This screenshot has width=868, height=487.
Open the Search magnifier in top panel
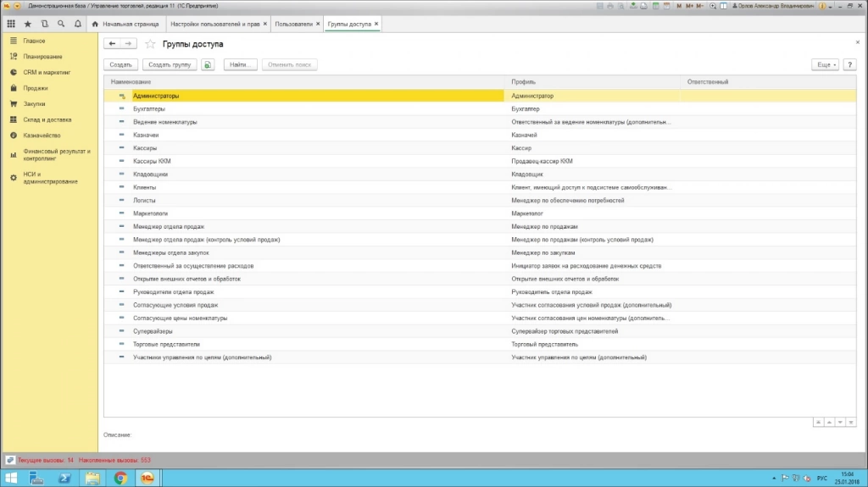[61, 24]
